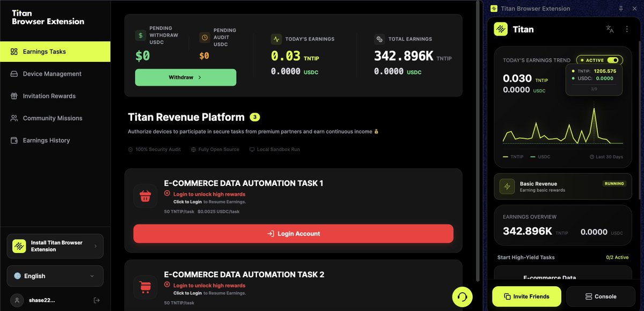
Task: Click the earnings trend chart peak
Action: tap(594, 109)
